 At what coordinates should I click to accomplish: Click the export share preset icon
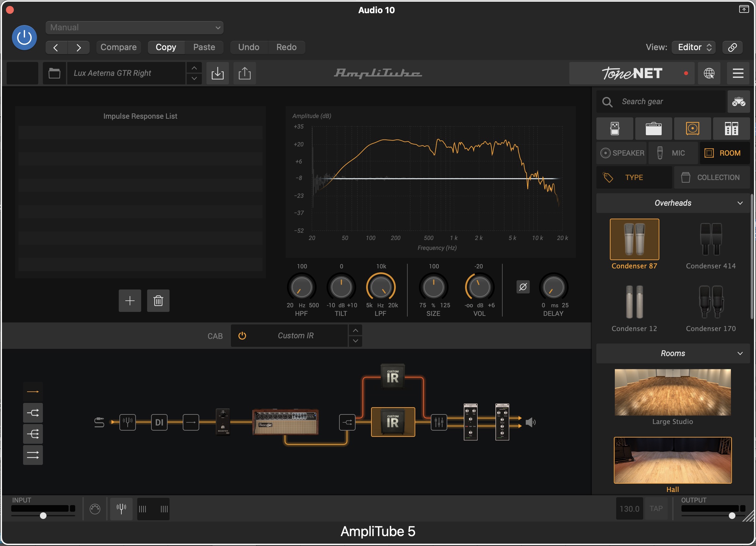tap(244, 73)
